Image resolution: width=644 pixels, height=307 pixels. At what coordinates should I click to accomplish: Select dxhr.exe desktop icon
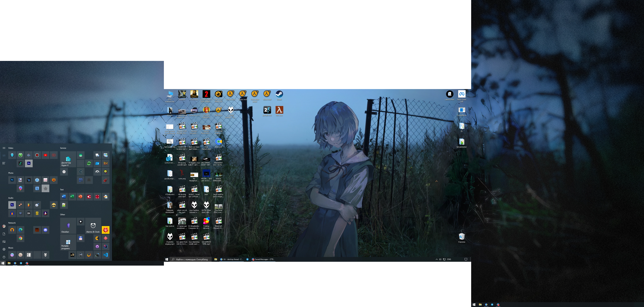click(194, 95)
